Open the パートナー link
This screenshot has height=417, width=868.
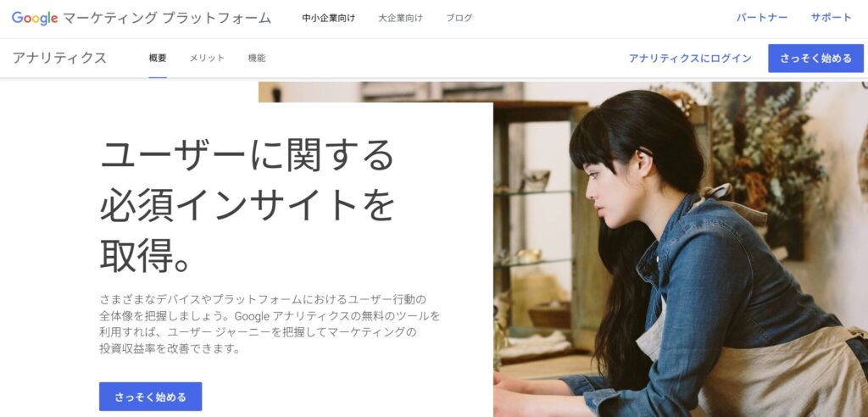pyautogui.click(x=762, y=18)
